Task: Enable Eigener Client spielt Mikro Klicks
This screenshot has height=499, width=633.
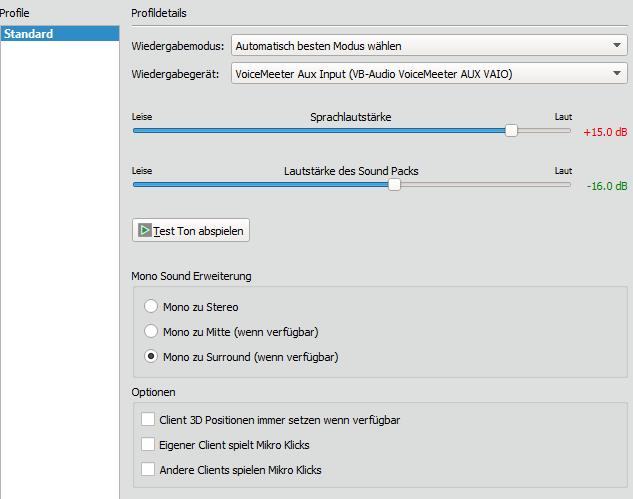Action: pos(148,445)
